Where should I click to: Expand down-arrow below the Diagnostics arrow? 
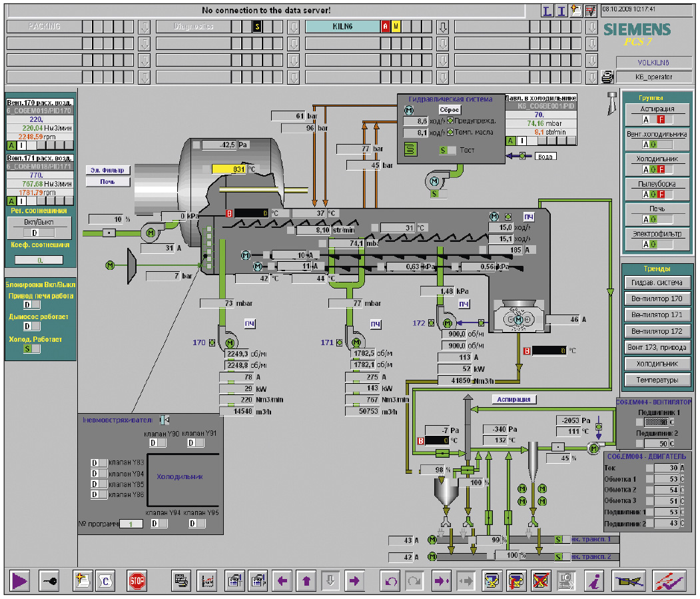(293, 44)
